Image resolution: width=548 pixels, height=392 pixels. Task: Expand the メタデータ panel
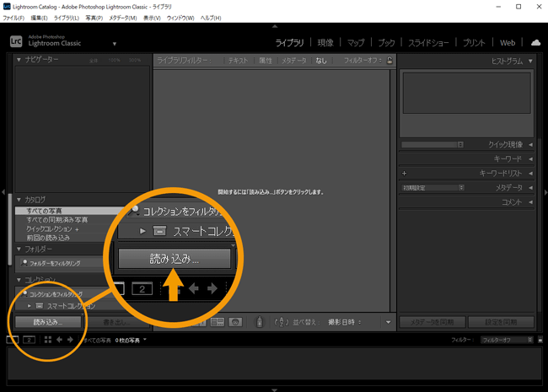(530, 188)
